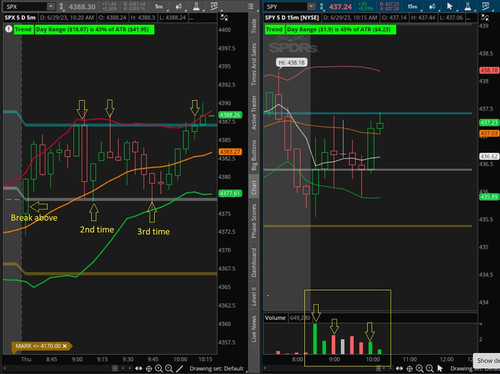Open the SPX chart list menu icon
Image resolution: width=500 pixels, height=374 pixels.
click(250, 6)
